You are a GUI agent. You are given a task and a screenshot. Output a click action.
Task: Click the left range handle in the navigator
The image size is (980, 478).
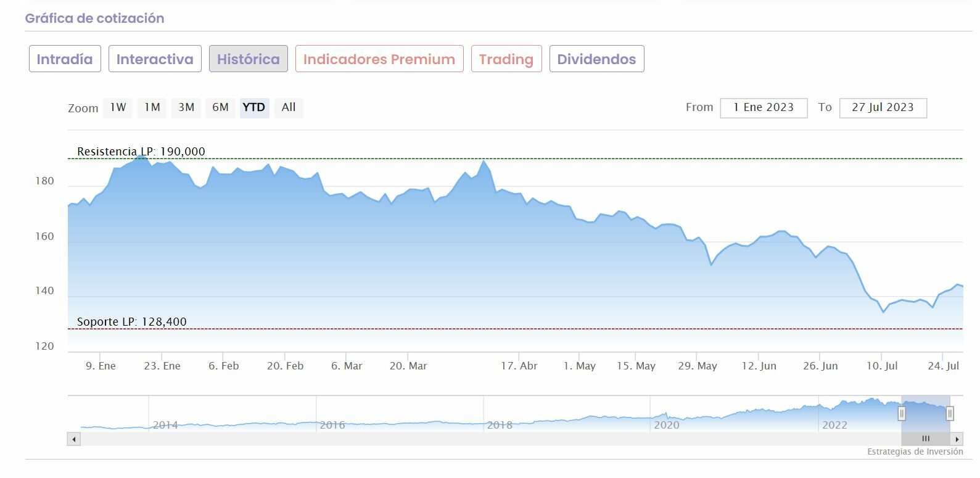tap(902, 413)
